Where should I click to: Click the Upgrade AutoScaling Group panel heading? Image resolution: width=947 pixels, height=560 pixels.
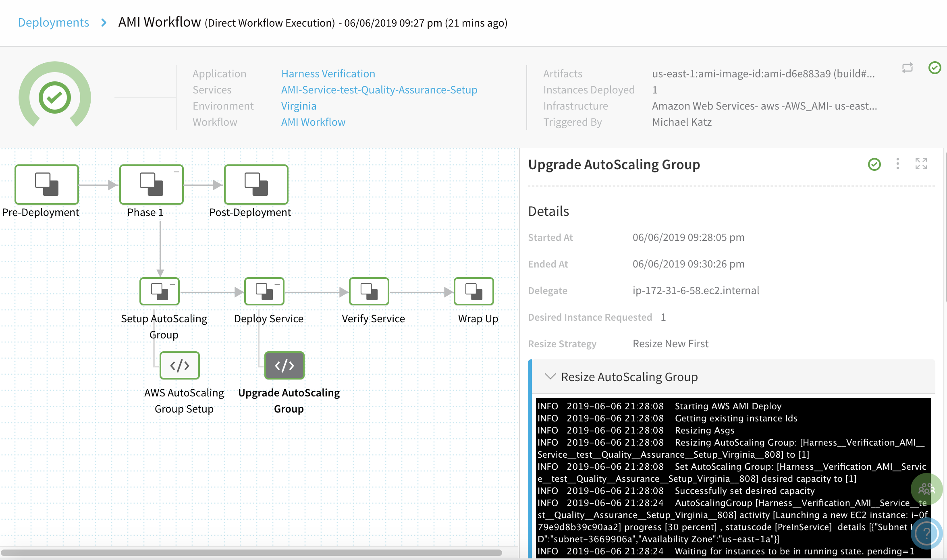(614, 164)
